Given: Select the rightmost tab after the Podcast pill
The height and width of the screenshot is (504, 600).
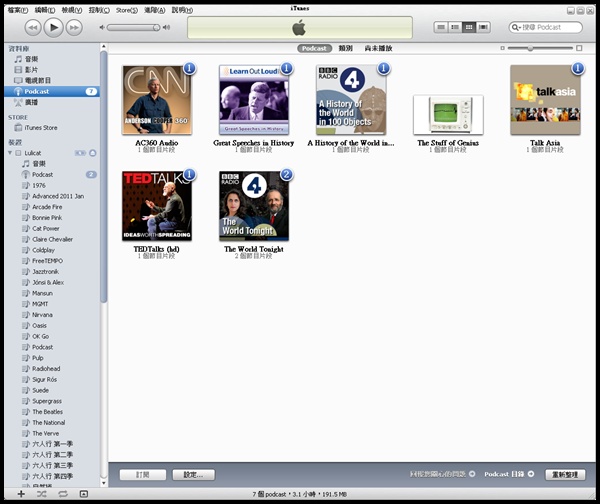Looking at the screenshot, I should tap(378, 48).
